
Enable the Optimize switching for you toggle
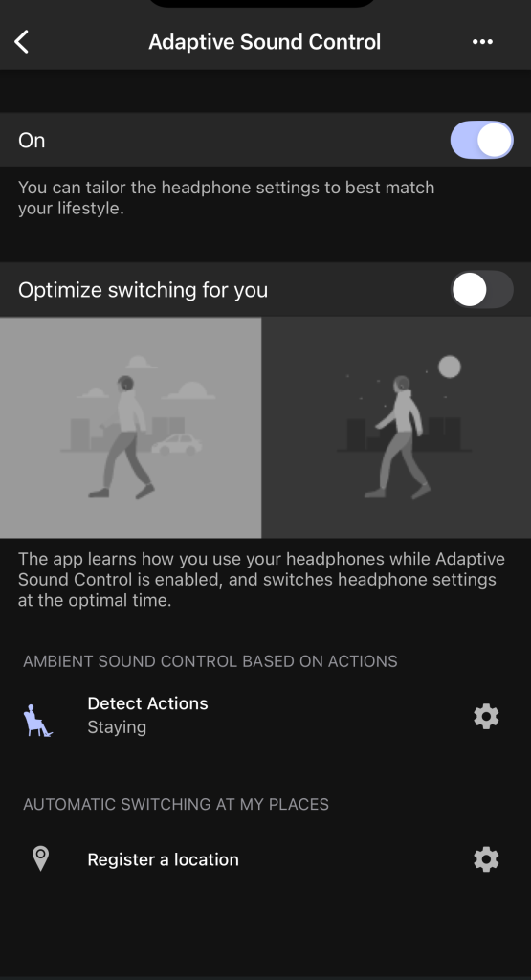[x=481, y=289]
